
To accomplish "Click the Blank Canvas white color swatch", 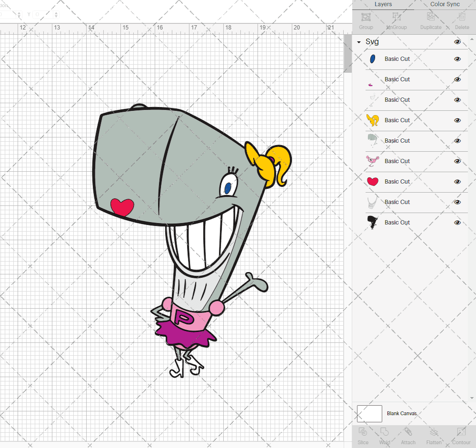I will point(369,414).
